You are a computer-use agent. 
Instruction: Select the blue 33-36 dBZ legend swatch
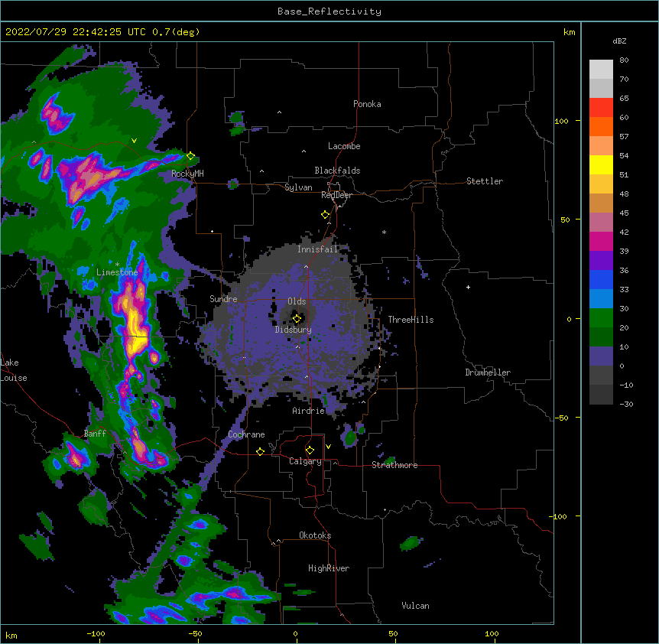601,279
